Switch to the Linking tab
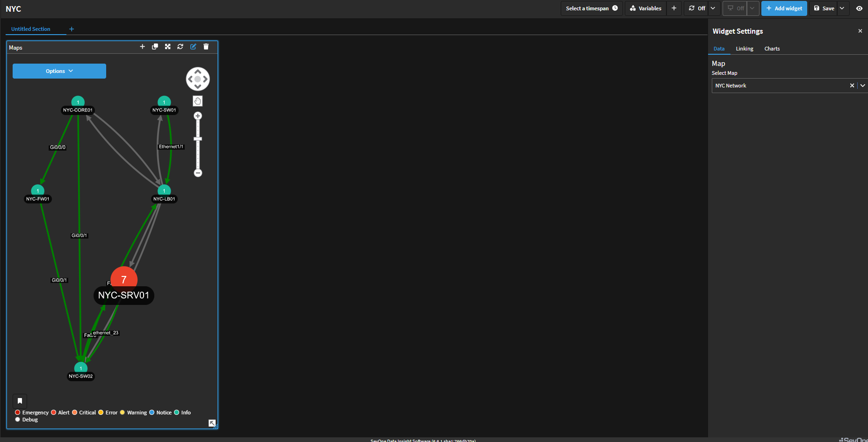The image size is (868, 442). (745, 49)
